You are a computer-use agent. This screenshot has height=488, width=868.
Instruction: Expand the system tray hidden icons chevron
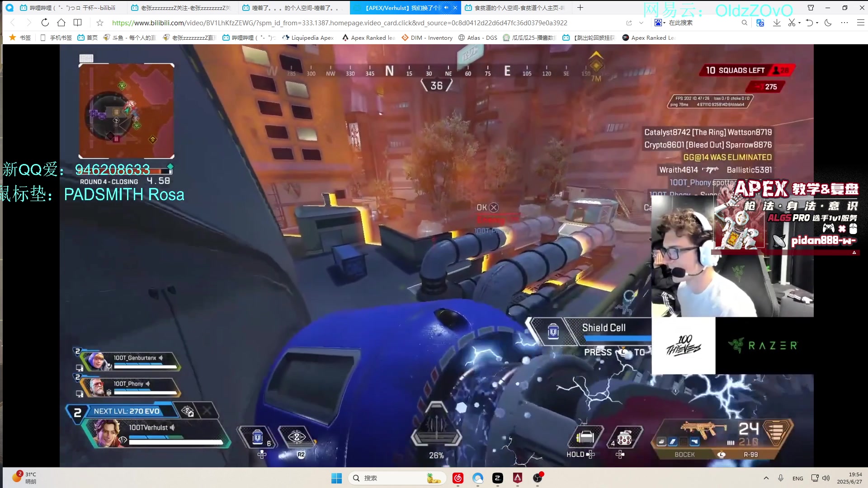[x=766, y=478]
